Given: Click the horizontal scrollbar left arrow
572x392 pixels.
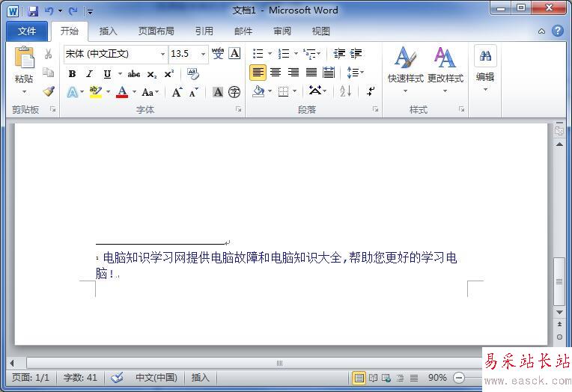Looking at the screenshot, I should tap(12, 363).
